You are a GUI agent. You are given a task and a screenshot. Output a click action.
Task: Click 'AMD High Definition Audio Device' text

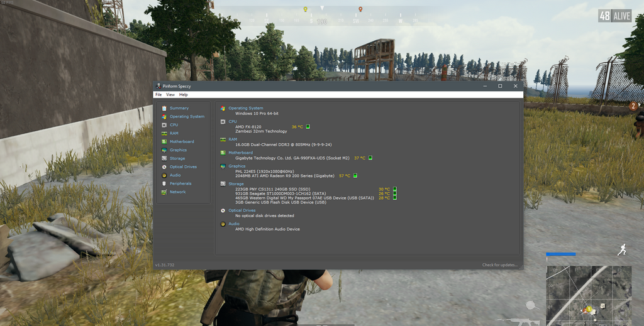coord(267,229)
